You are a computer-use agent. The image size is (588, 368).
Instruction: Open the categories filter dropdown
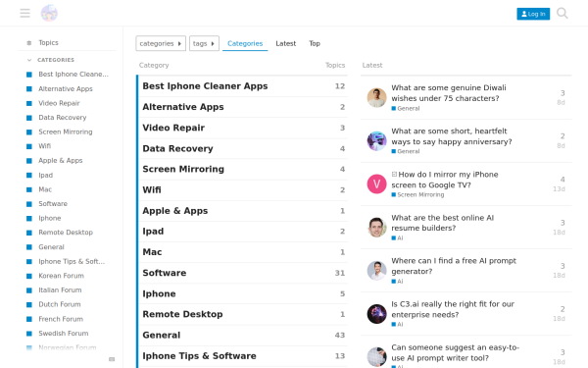[x=161, y=43]
